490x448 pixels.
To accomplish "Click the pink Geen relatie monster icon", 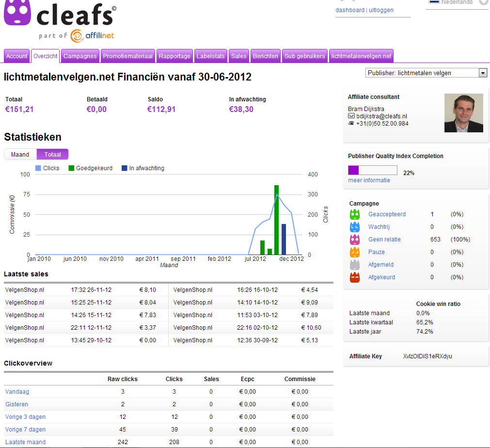I will [355, 240].
